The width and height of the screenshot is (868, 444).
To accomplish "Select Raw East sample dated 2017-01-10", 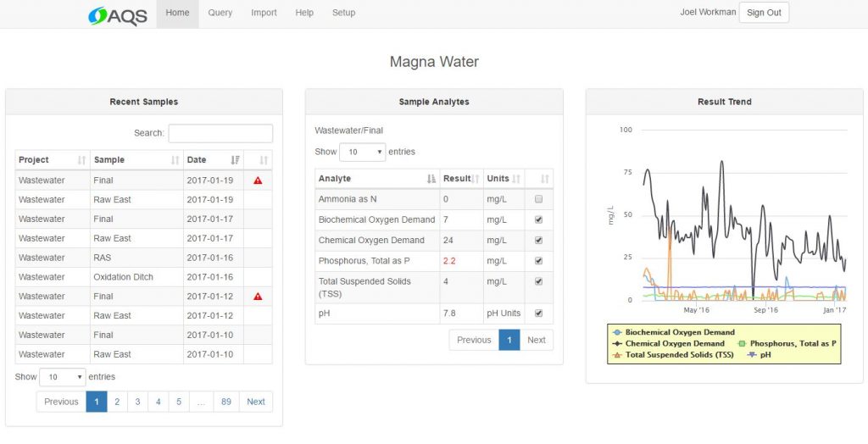I will [144, 355].
